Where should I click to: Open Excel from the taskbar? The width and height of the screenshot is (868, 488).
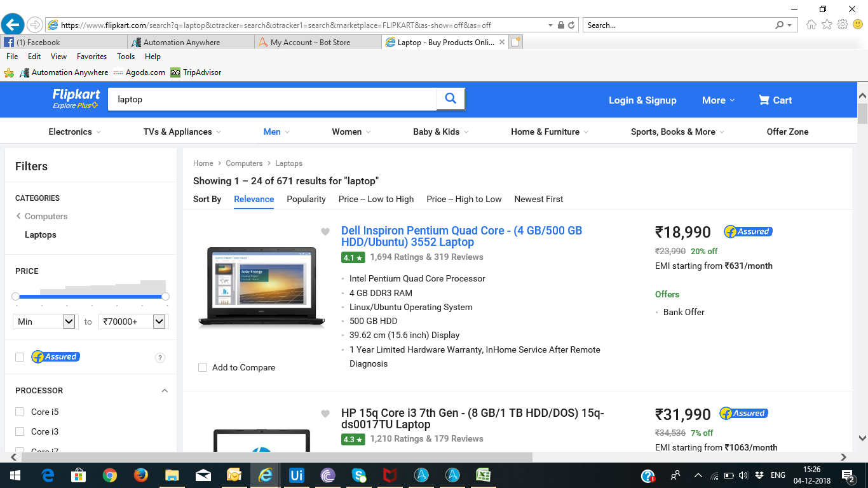[484, 475]
